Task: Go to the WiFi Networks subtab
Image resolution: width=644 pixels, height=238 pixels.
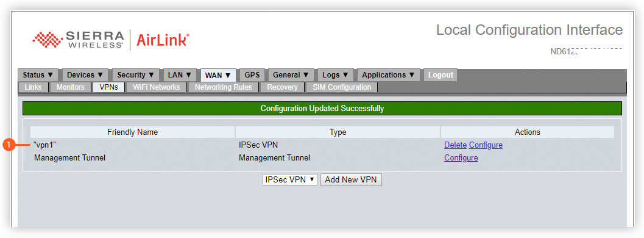Action: click(x=157, y=87)
